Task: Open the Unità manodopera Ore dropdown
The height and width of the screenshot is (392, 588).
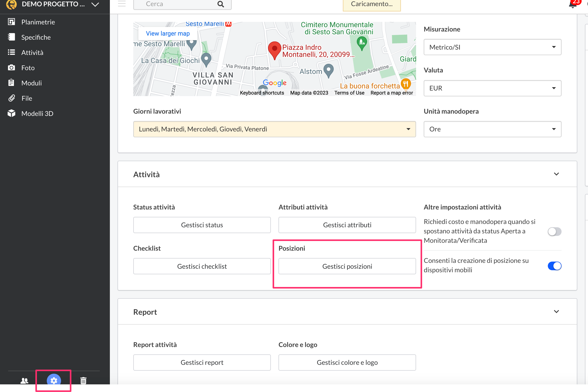Action: point(492,129)
